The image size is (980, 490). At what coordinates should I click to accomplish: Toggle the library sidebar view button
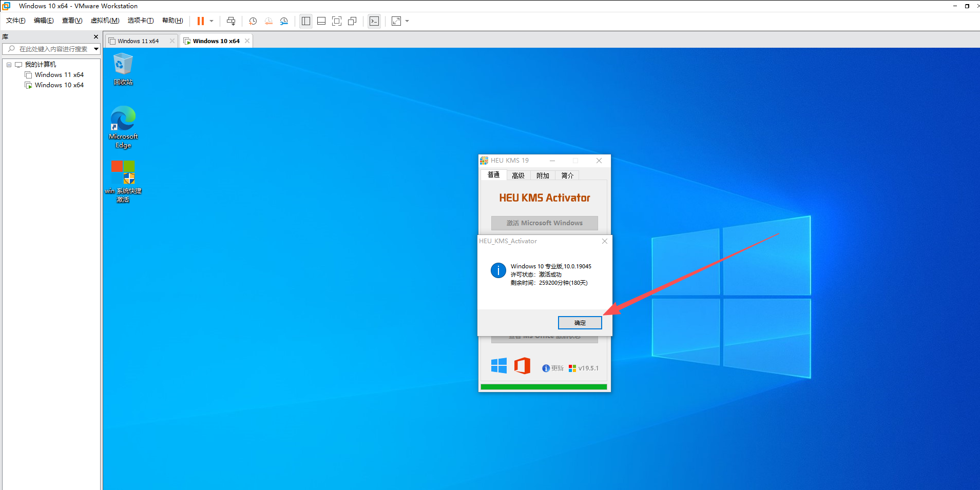[306, 21]
